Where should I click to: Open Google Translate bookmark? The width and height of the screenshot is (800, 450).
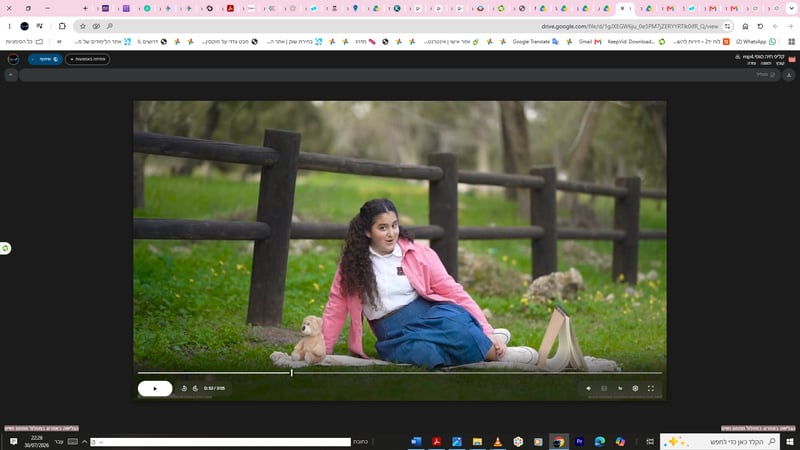click(536, 42)
